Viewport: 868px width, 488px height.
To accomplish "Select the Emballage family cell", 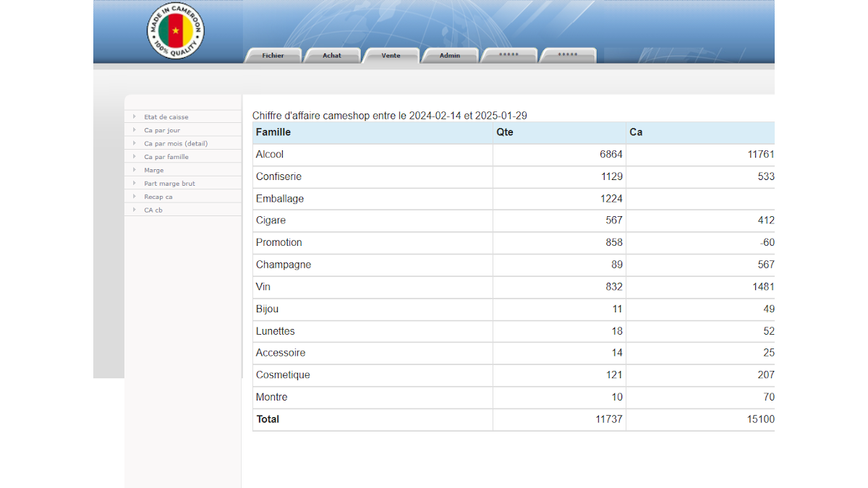I will coord(373,199).
